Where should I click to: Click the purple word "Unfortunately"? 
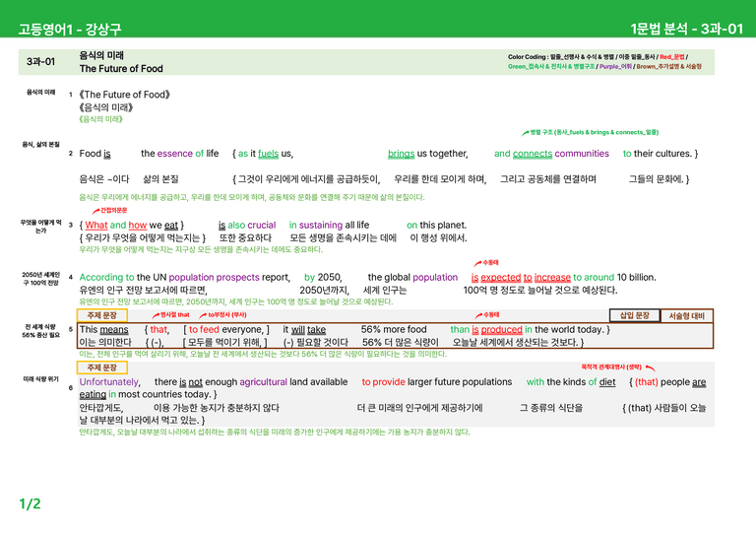(x=109, y=382)
